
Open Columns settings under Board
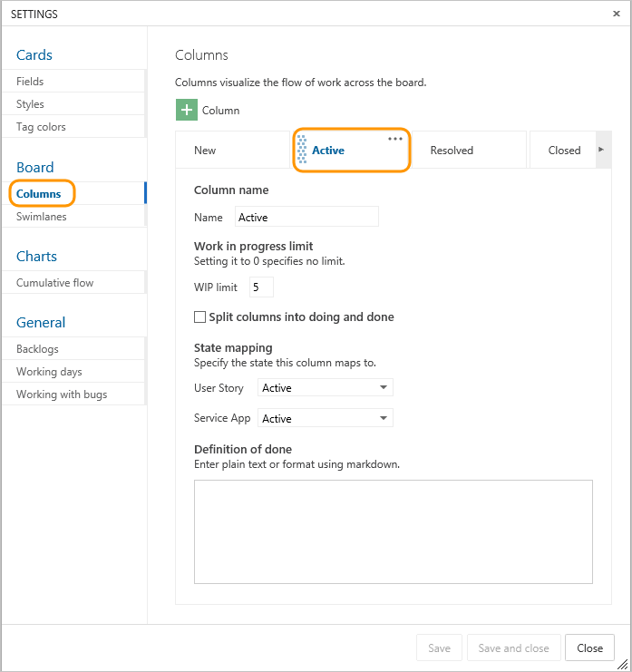73,193
